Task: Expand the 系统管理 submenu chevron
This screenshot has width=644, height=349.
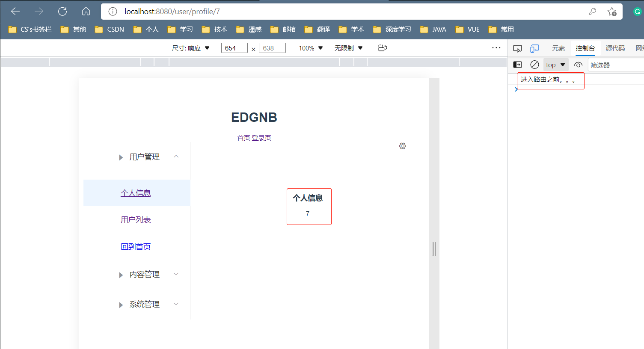Action: (176, 304)
